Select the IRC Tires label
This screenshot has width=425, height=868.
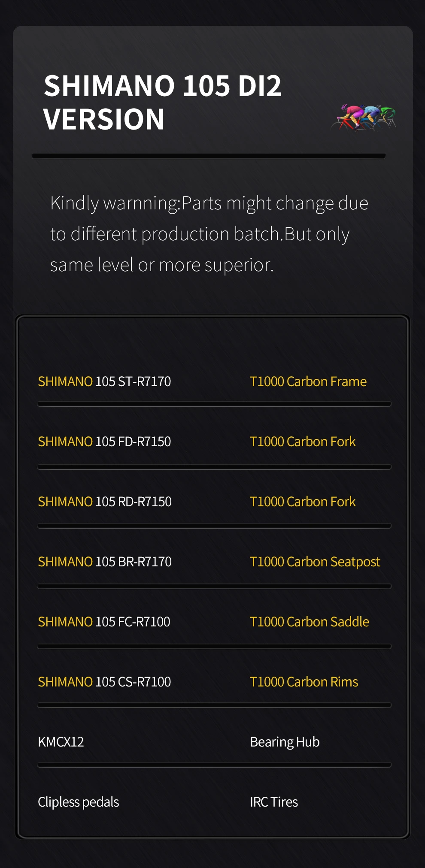pyautogui.click(x=274, y=802)
